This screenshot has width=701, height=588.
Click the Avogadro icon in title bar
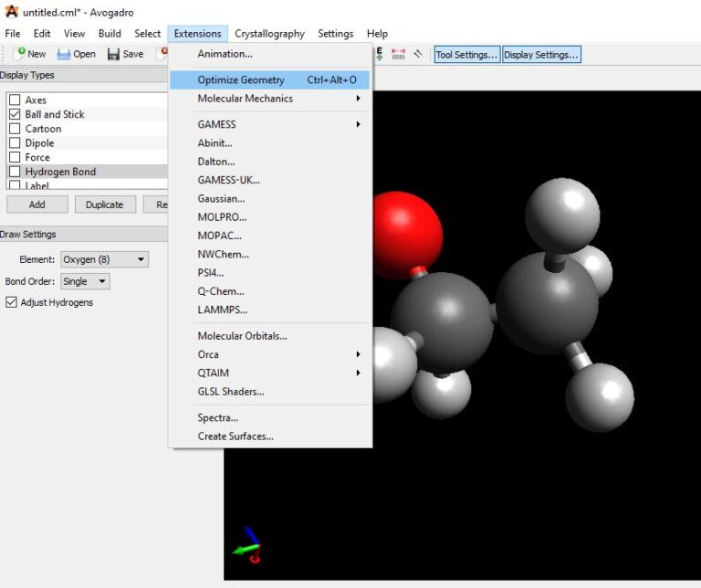click(11, 11)
